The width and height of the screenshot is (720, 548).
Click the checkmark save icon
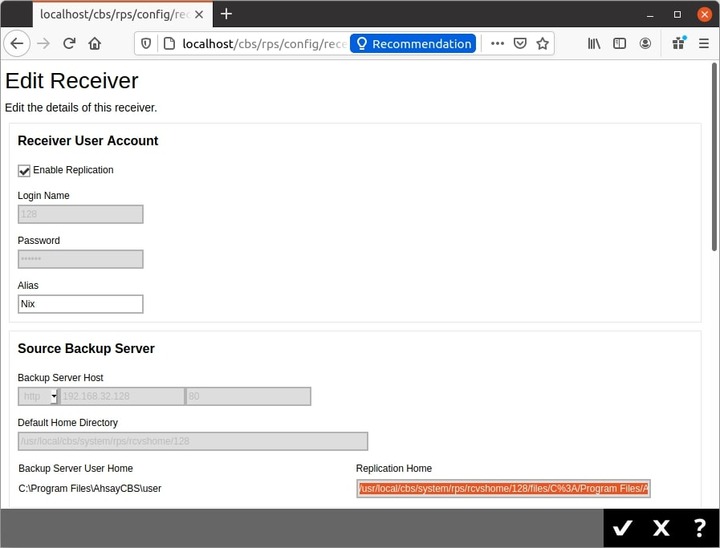point(622,528)
